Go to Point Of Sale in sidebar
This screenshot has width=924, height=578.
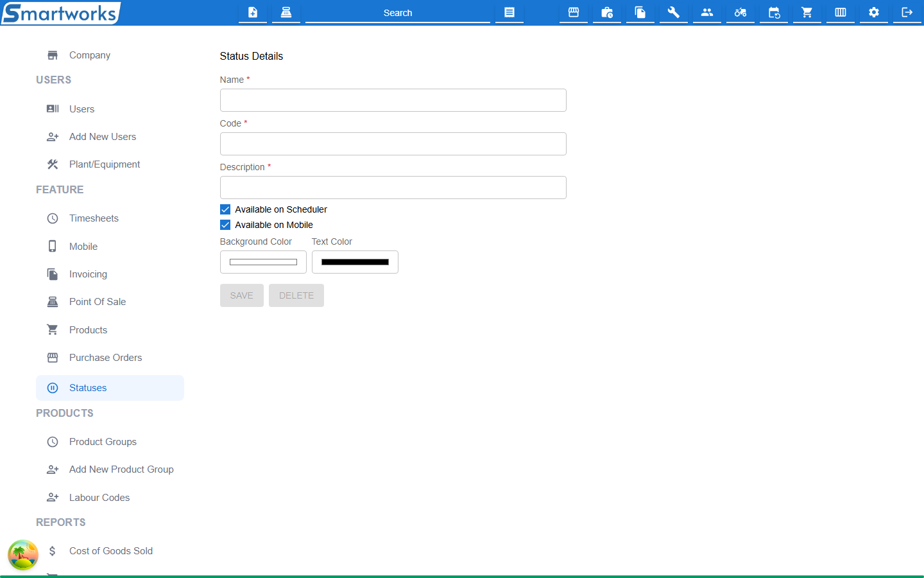coord(110,302)
